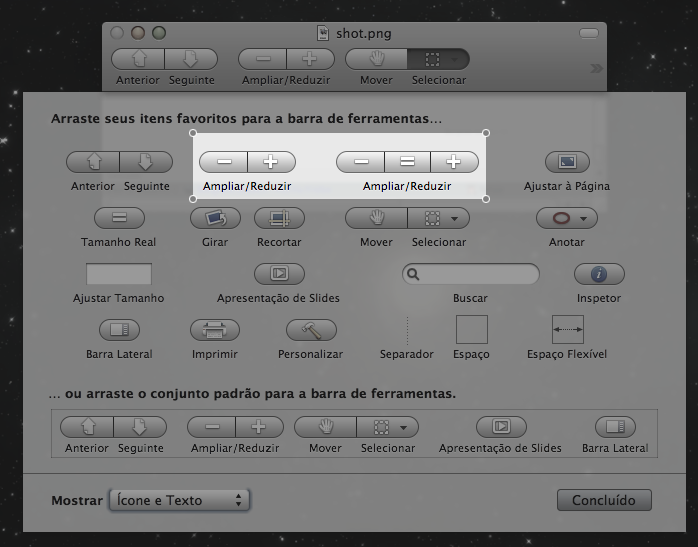Select the Imprimir printer icon
698x547 pixels.
coord(215,330)
